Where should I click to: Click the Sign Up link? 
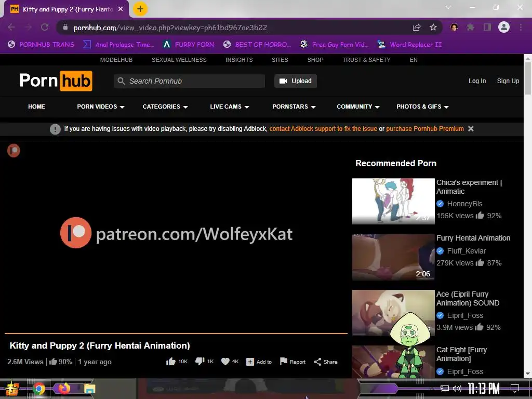point(508,81)
